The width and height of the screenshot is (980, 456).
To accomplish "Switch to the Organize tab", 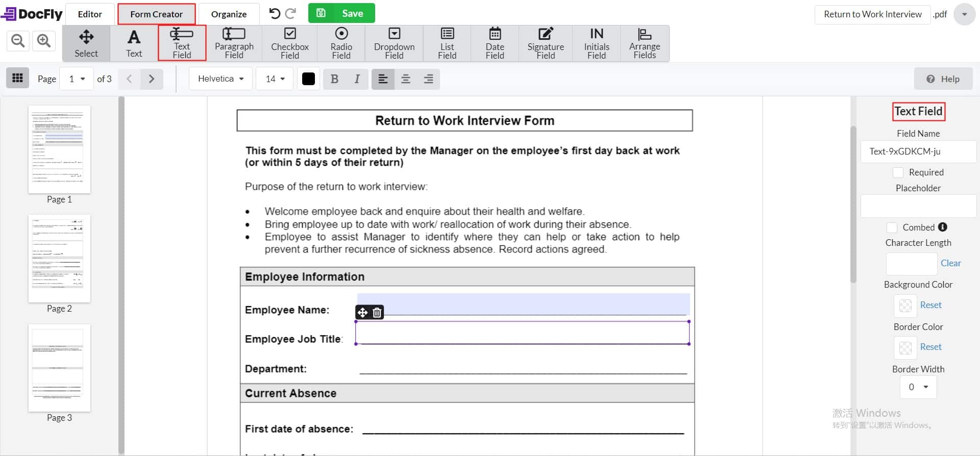I will pyautogui.click(x=229, y=14).
